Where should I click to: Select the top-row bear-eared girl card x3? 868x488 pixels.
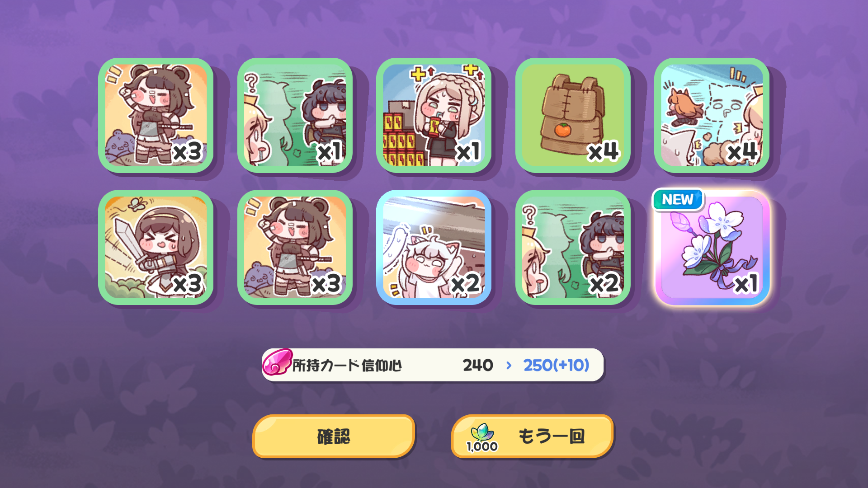point(156,115)
